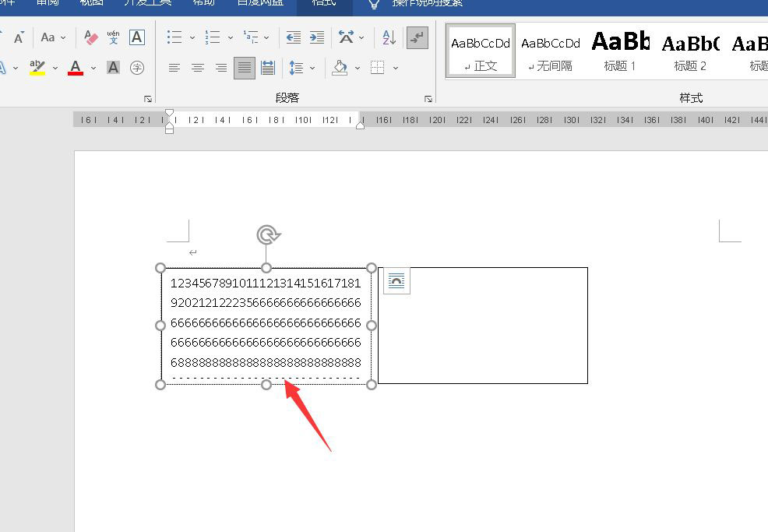768x532 pixels.
Task: Apply the 标题 1 style
Action: [x=620, y=51]
